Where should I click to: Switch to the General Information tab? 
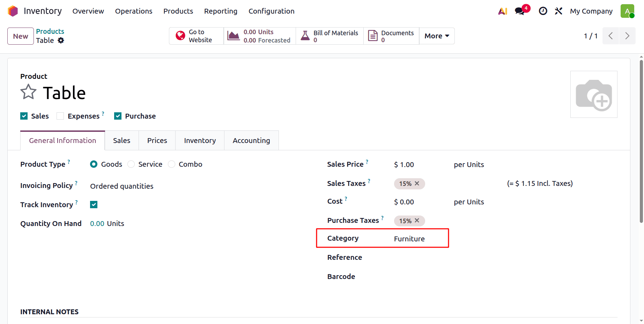[62, 141]
